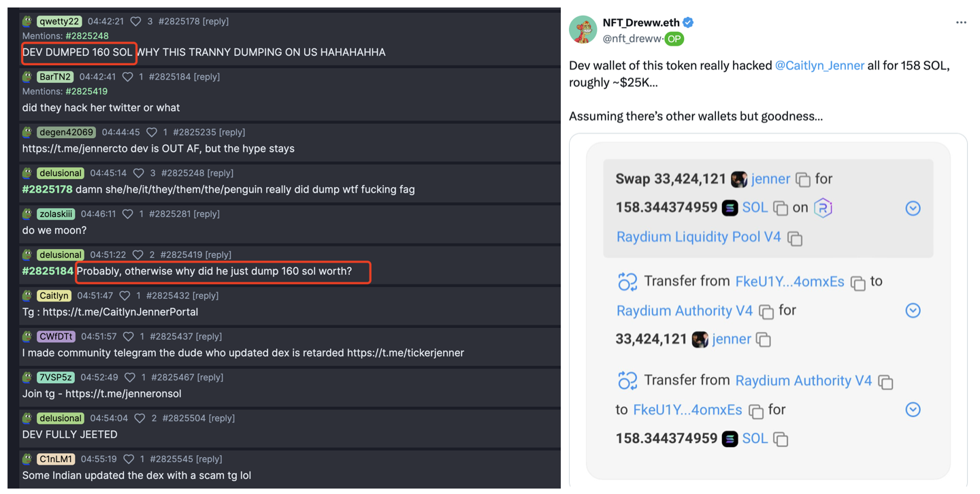Screen dimensions: 980x494
Task: Expand the 158.344 SOL transfer chevron
Action: coord(913,410)
